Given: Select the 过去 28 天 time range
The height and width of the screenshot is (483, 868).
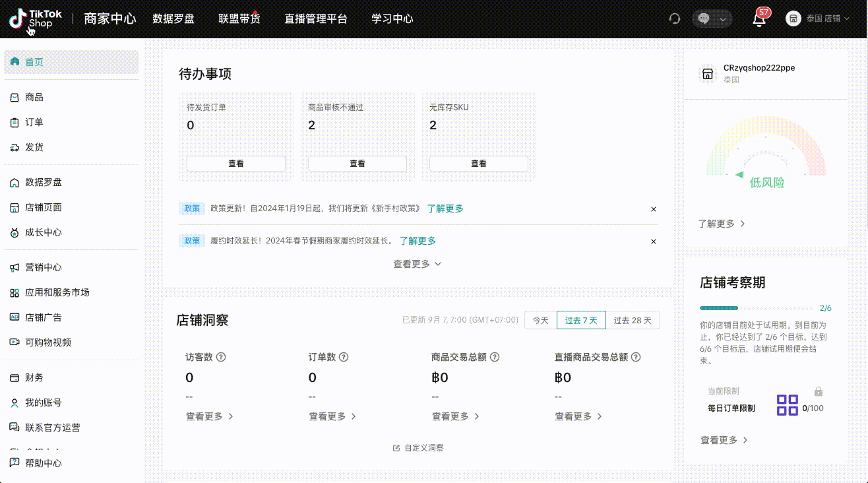Looking at the screenshot, I should tap(633, 320).
